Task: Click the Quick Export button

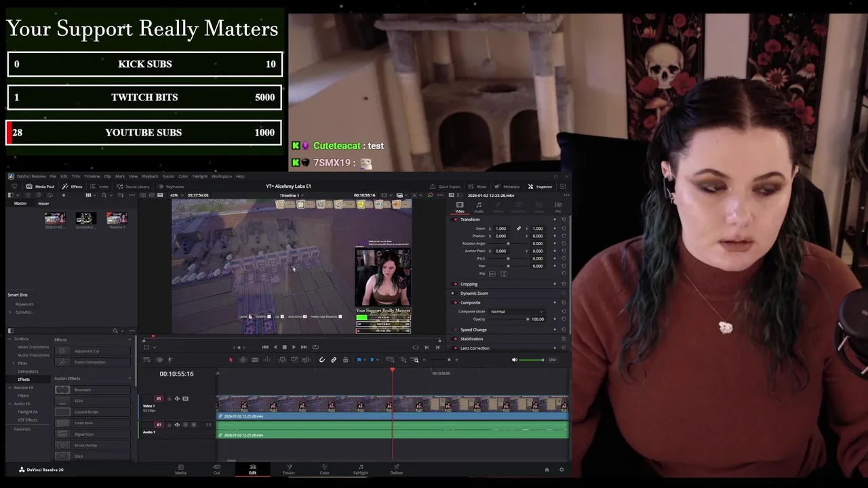Action: (x=445, y=186)
